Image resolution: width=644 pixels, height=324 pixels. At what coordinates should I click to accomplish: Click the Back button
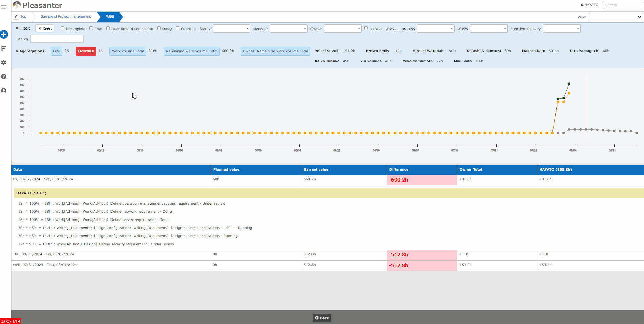(x=322, y=318)
